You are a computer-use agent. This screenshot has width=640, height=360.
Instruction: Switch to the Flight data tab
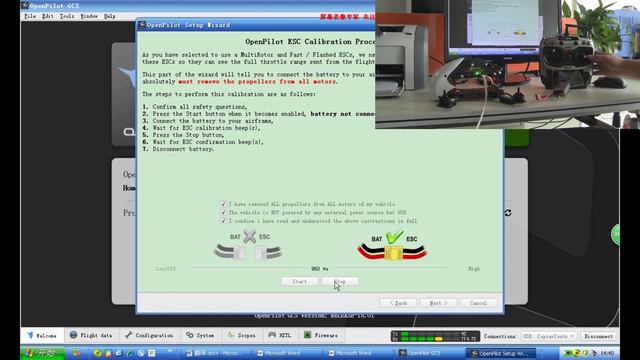pyautogui.click(x=91, y=335)
